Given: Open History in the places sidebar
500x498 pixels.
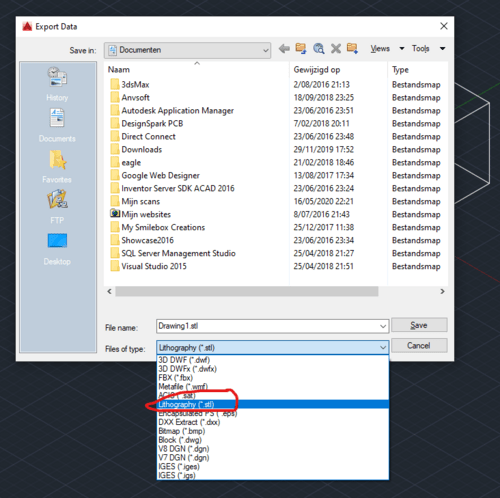Looking at the screenshot, I should 57,84.
